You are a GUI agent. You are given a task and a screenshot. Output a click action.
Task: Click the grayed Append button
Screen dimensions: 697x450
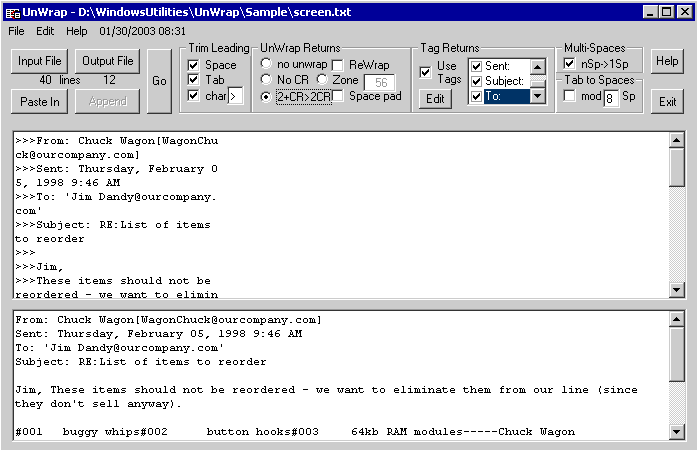pos(108,102)
